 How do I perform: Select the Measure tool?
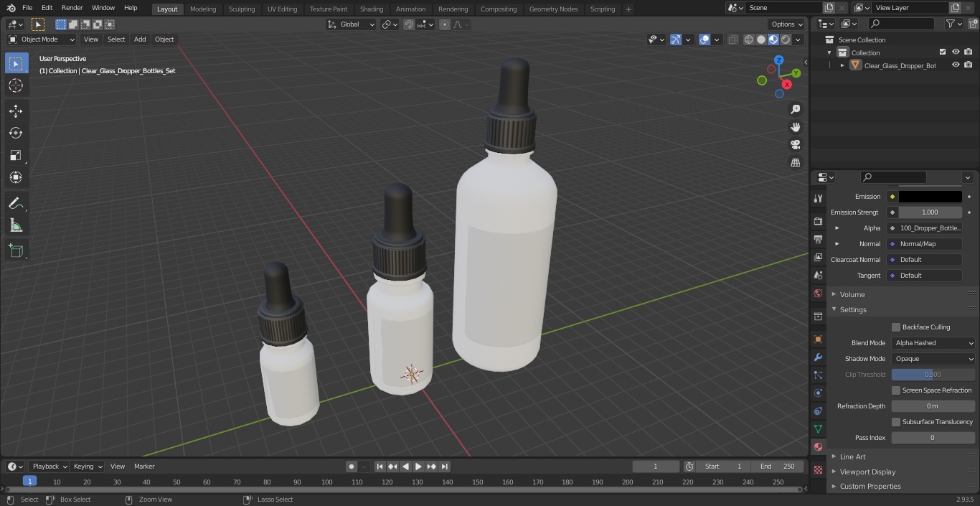pyautogui.click(x=16, y=226)
